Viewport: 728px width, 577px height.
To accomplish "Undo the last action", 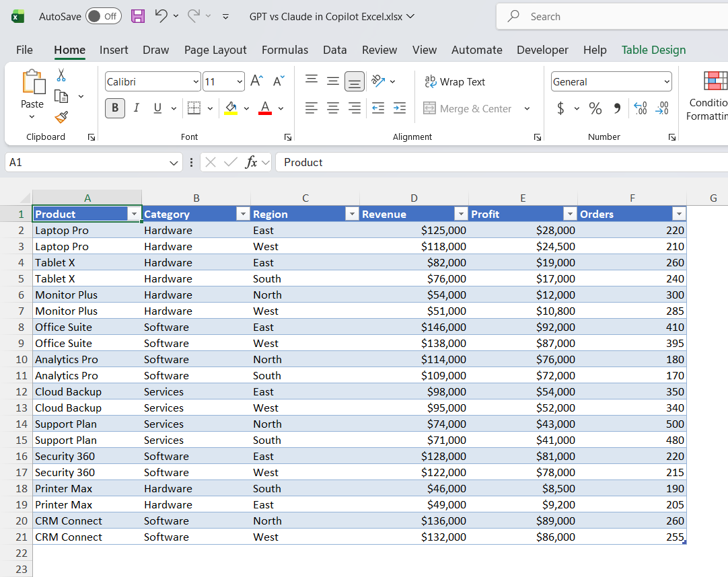I will coord(161,16).
